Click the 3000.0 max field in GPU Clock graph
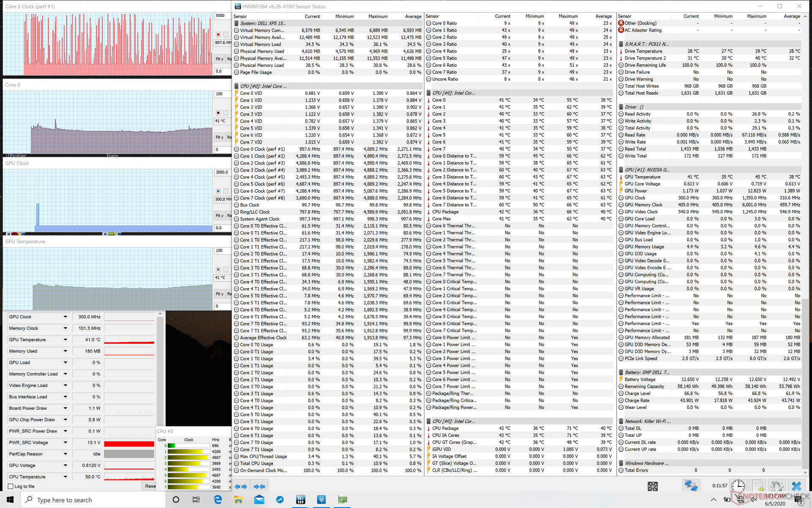 click(222, 172)
